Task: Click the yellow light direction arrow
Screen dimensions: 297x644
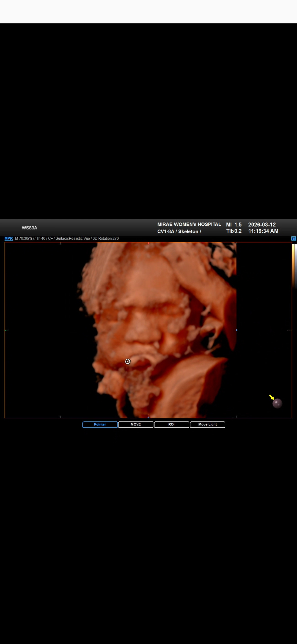Action: 271,397
